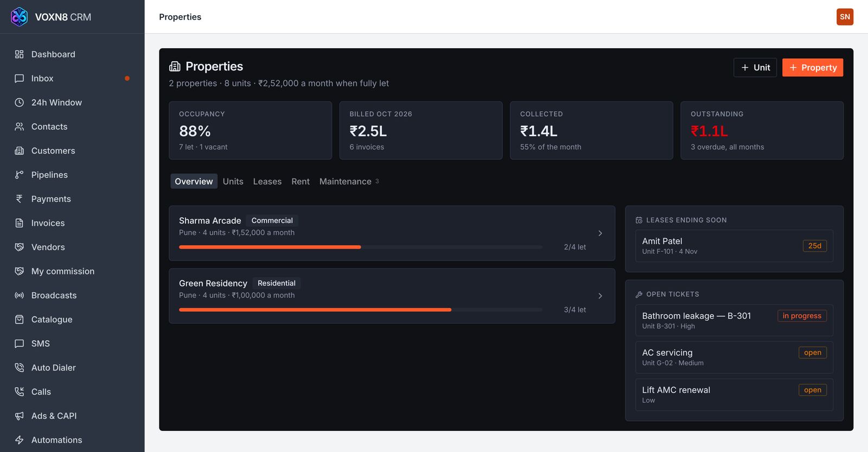Click the Billed Oct 2026 stat card

(x=421, y=130)
